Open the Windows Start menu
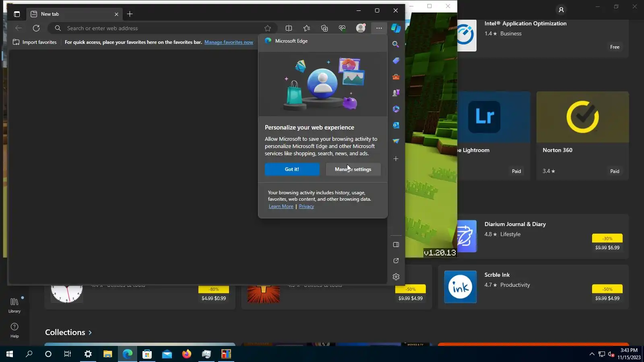 click(x=10, y=354)
